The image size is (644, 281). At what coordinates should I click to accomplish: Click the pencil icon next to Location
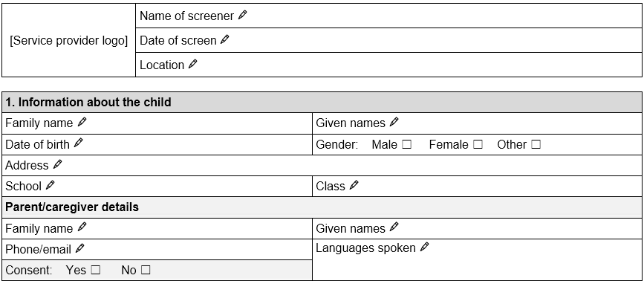192,64
